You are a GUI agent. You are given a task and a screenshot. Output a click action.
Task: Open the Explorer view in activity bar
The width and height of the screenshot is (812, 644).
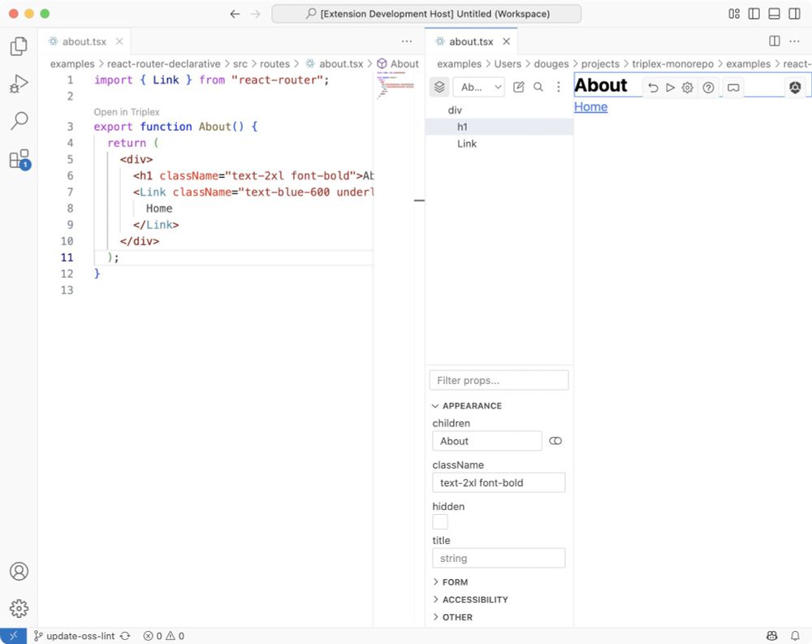click(x=19, y=46)
